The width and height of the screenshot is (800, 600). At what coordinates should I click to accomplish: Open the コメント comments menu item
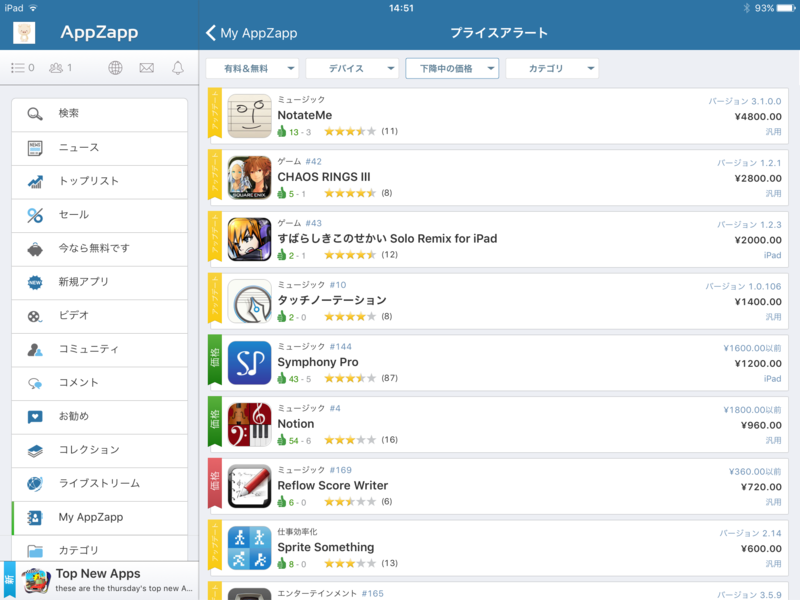coord(99,383)
